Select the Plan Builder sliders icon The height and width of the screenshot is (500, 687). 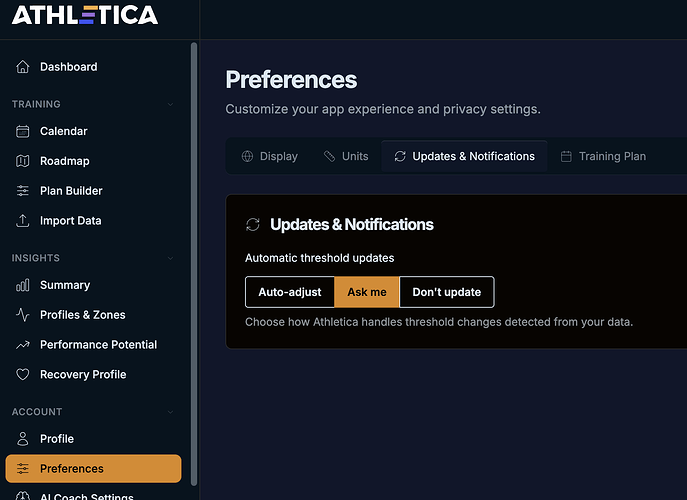pos(23,191)
